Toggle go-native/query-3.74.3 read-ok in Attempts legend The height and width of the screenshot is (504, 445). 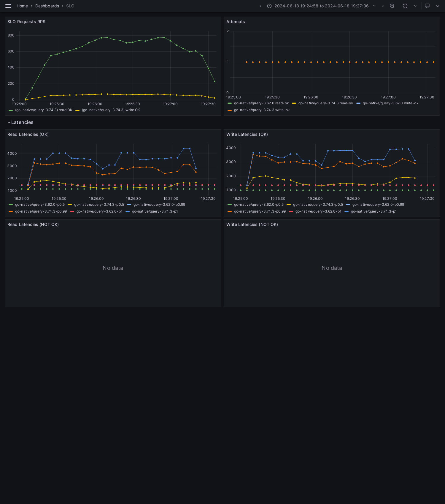coord(326,103)
